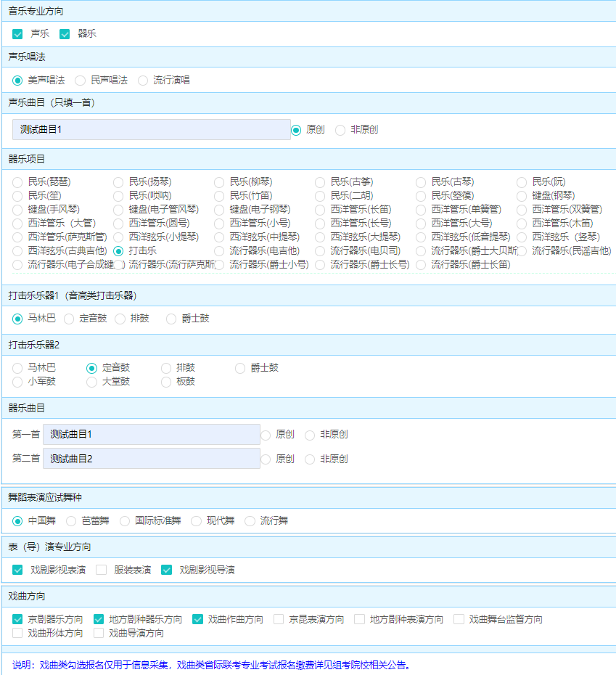The width and height of the screenshot is (616, 675).
Task: Select 西洋管乐(单簧管) instrument
Action: pyautogui.click(x=421, y=210)
